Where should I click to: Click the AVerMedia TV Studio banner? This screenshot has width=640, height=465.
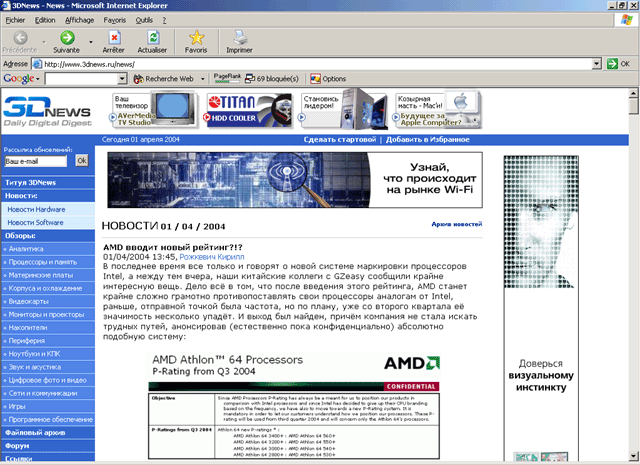pyautogui.click(x=153, y=110)
